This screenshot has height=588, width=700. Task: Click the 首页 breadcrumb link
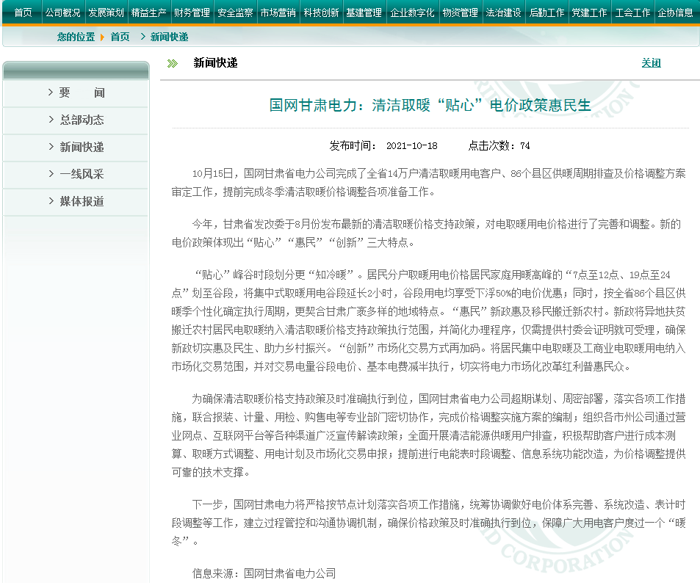pyautogui.click(x=120, y=37)
